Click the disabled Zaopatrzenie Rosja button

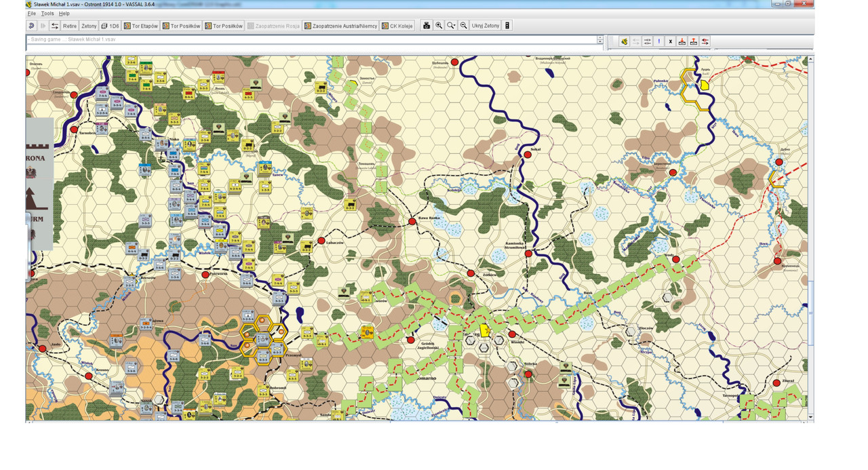[274, 26]
